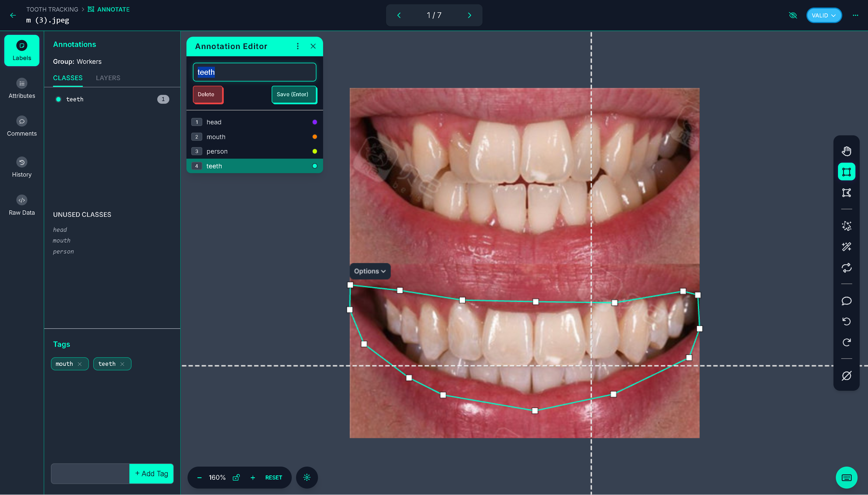Click the tag name input field
Image resolution: width=868 pixels, height=495 pixels.
[90, 474]
